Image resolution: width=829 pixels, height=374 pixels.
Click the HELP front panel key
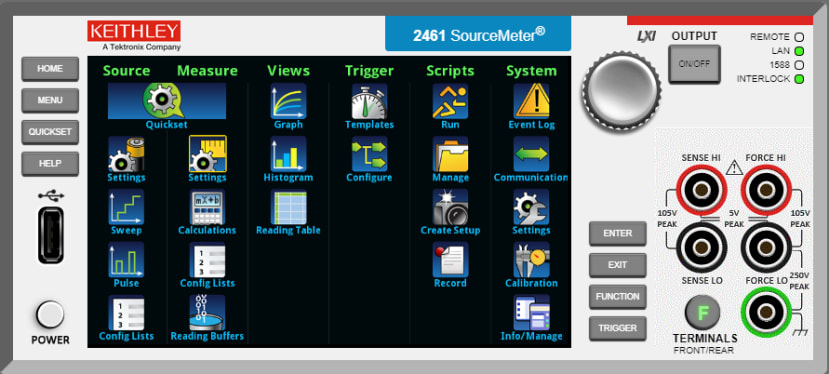[50, 164]
